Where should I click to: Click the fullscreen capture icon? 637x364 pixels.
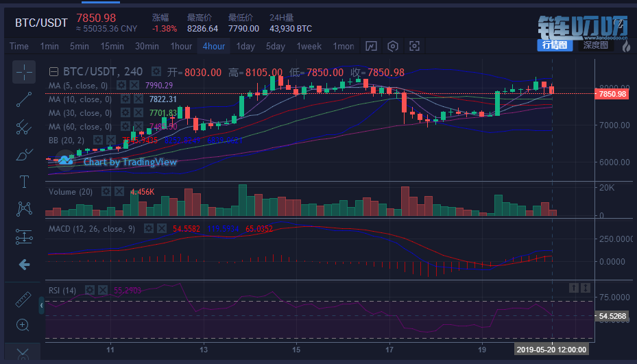point(414,46)
